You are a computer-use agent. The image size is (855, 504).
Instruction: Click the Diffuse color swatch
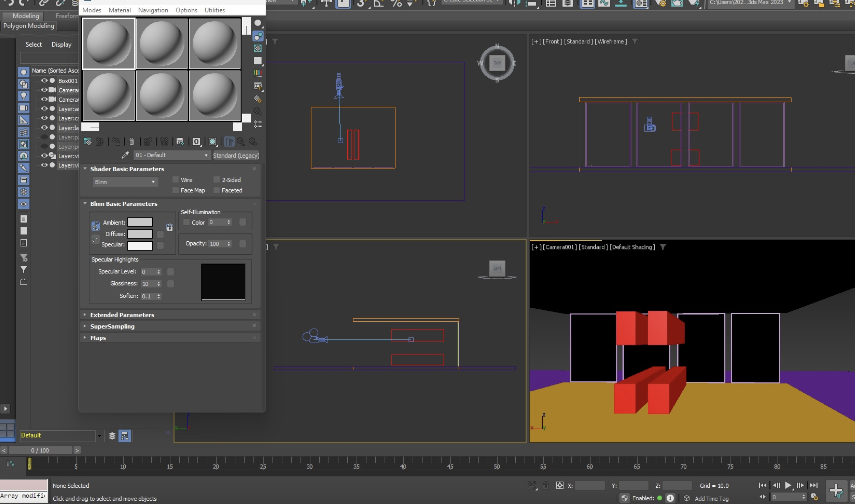[140, 234]
